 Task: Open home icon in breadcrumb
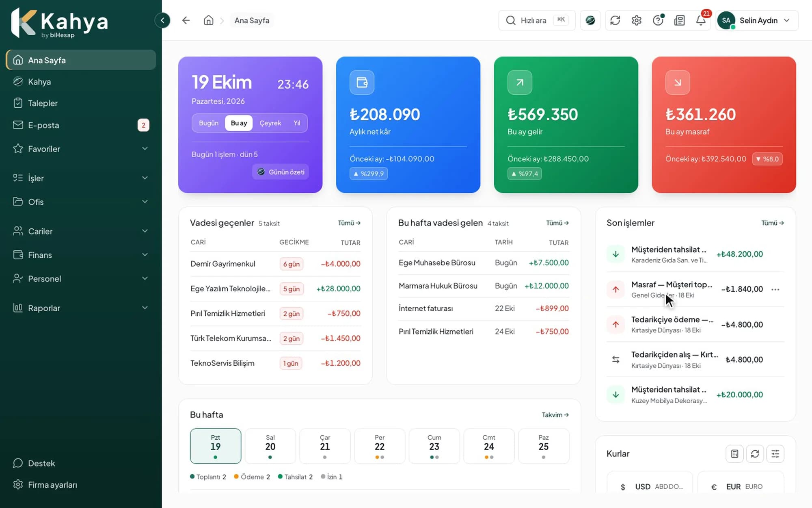point(209,20)
